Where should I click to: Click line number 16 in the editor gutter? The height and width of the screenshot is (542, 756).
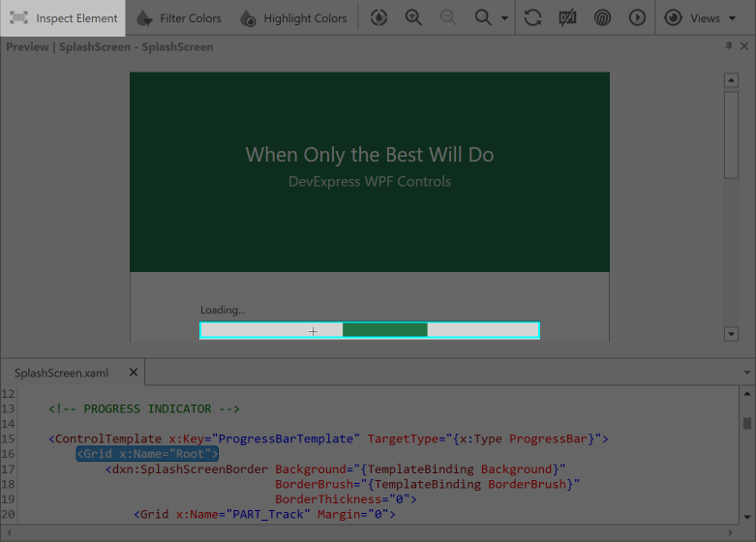coord(8,454)
